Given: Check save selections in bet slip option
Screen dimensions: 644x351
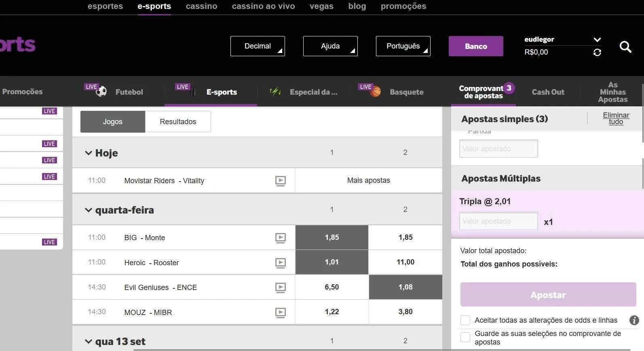Looking at the screenshot, I should (x=465, y=337).
